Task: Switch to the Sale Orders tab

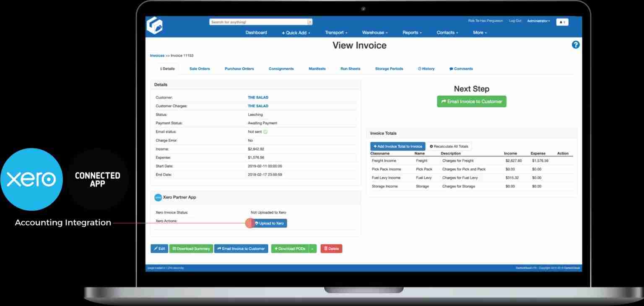Action: click(x=200, y=69)
